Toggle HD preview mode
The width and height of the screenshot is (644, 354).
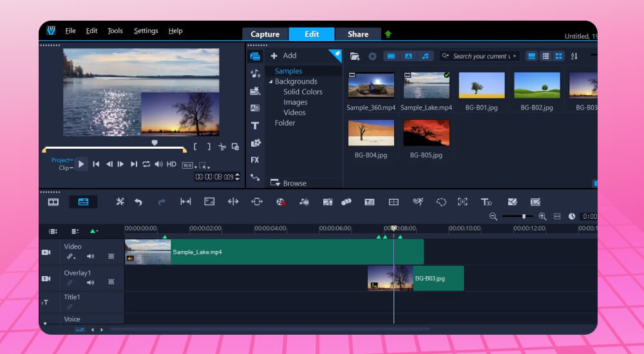tap(171, 164)
